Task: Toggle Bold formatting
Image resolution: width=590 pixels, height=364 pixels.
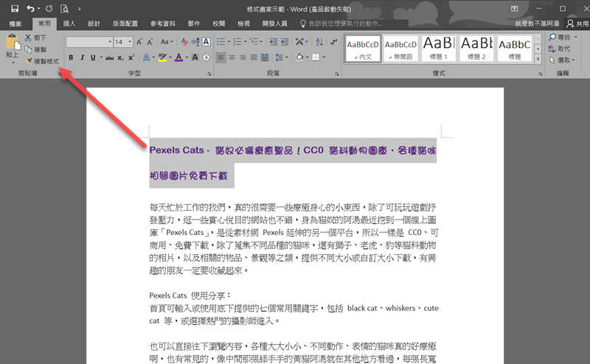Action: click(x=72, y=57)
